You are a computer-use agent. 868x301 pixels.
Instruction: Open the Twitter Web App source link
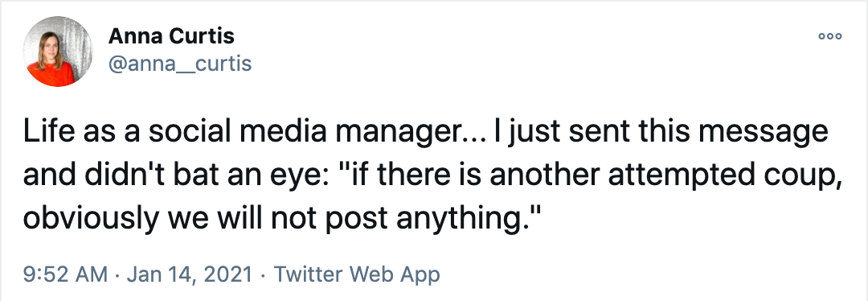(x=357, y=274)
